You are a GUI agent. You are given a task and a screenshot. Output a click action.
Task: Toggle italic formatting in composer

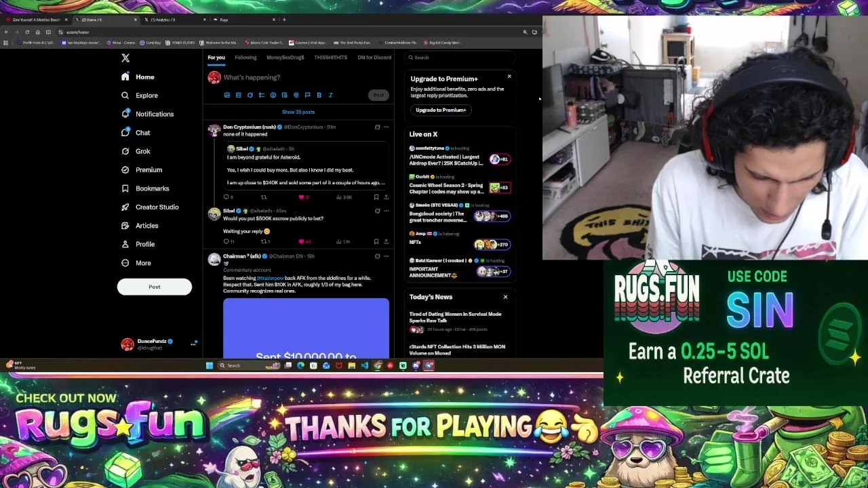(x=330, y=95)
